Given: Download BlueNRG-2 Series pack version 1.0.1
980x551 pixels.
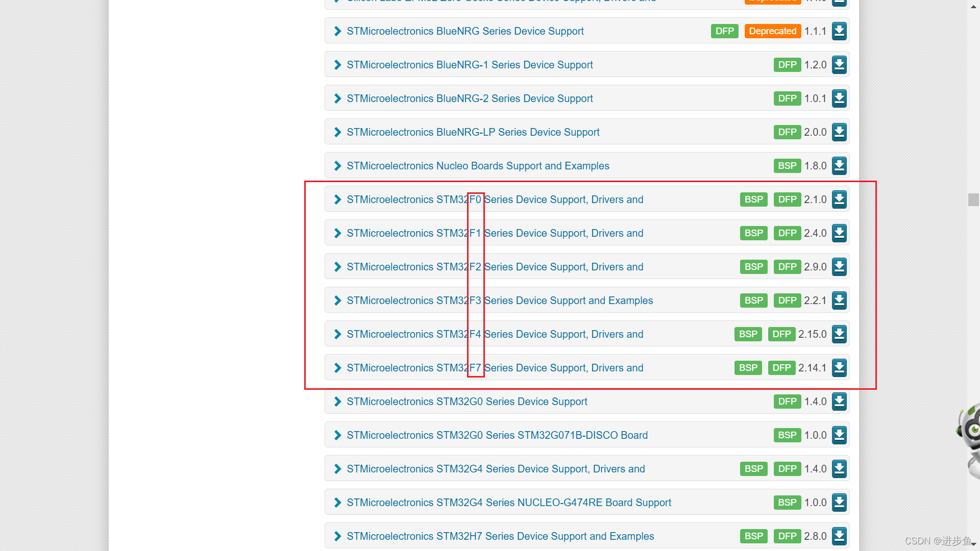Looking at the screenshot, I should (x=839, y=98).
